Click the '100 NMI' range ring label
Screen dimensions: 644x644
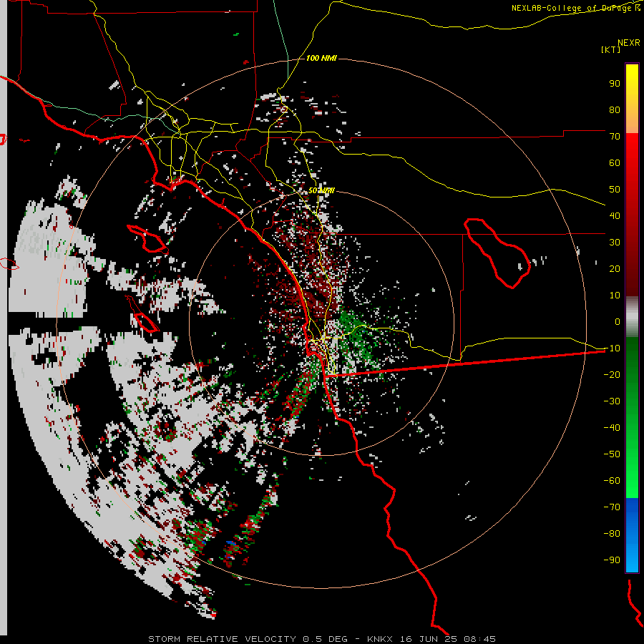point(321,59)
